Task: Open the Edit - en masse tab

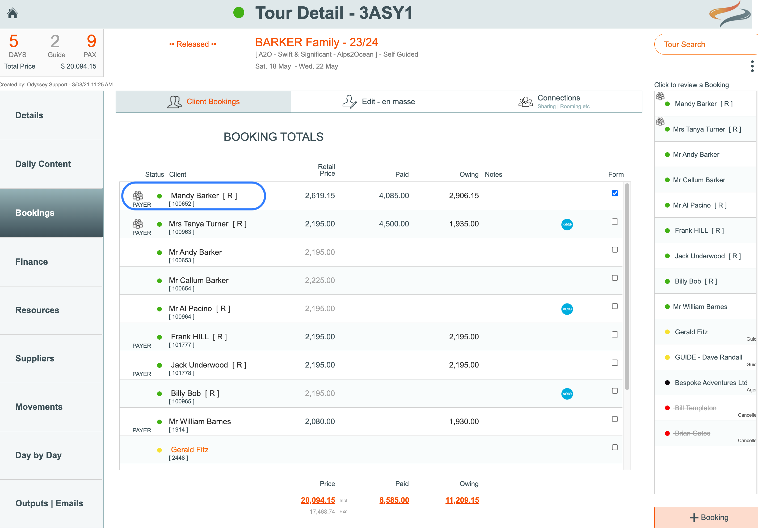Action: (x=378, y=102)
